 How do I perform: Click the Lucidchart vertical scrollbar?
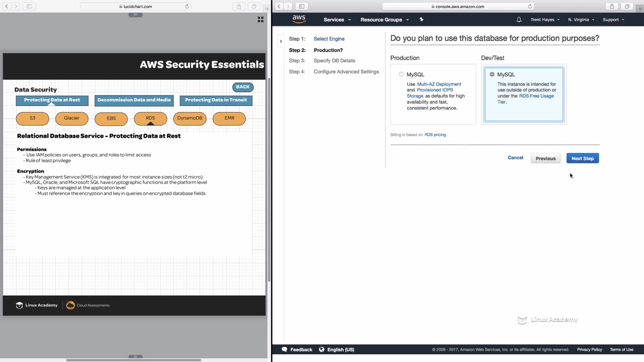click(269, 179)
